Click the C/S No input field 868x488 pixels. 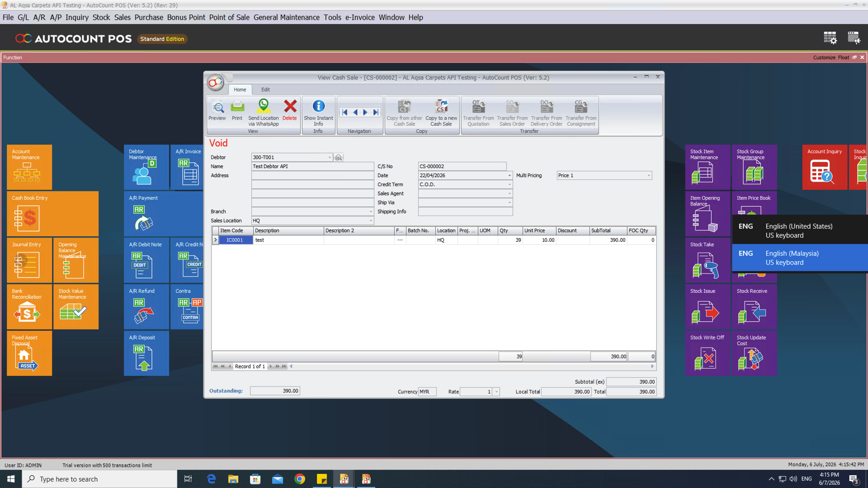click(x=462, y=166)
